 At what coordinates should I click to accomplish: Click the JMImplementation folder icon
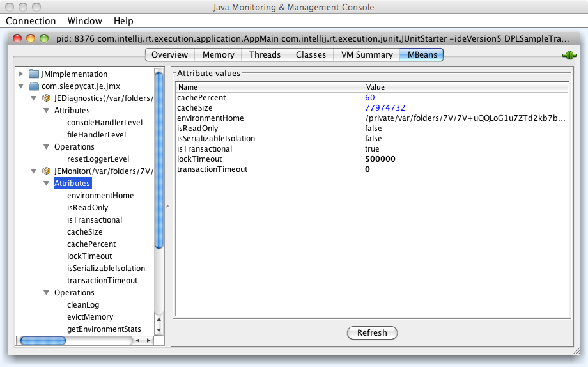pyautogui.click(x=34, y=74)
